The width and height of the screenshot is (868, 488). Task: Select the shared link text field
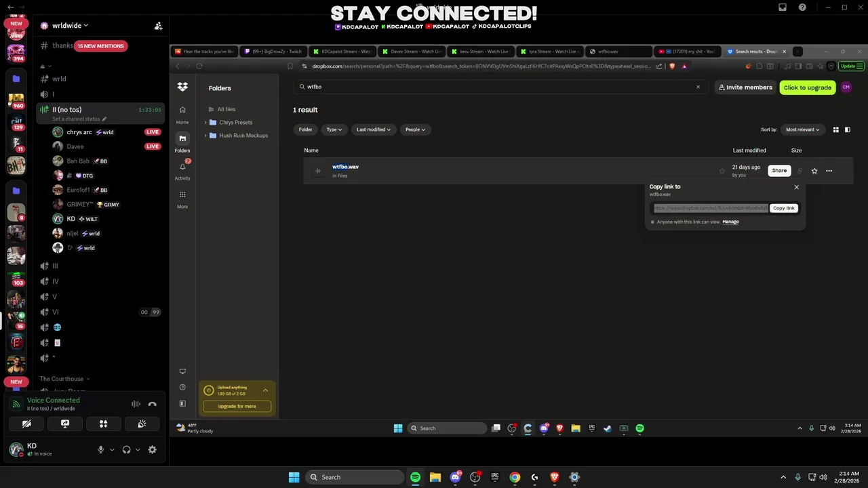point(711,208)
